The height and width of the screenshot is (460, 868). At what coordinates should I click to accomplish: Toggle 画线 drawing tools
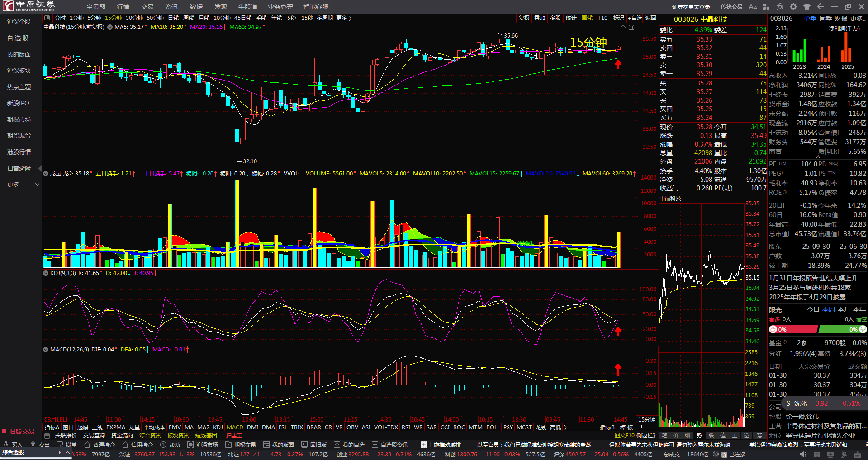click(587, 18)
